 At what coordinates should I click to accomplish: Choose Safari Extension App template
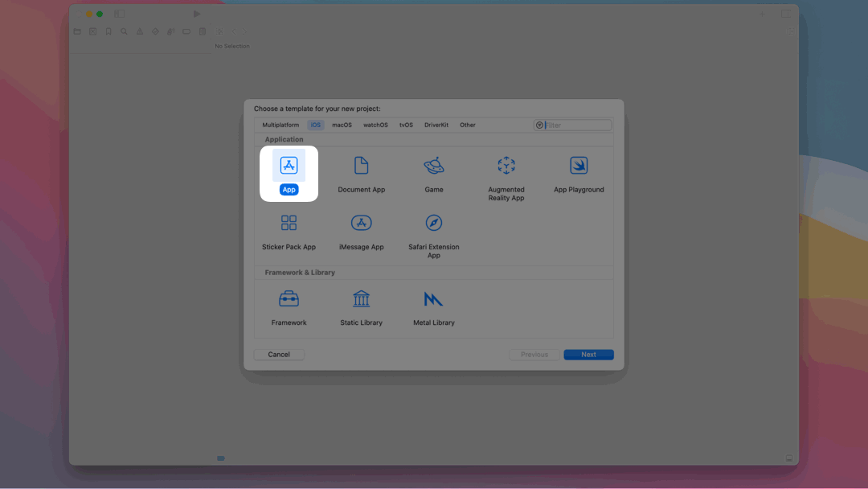click(434, 223)
